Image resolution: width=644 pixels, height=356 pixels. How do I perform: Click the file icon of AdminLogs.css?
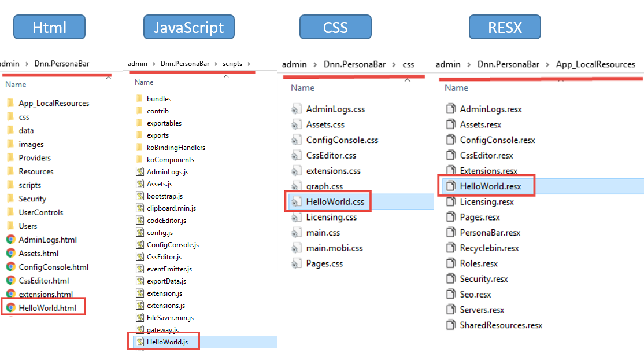coord(295,109)
